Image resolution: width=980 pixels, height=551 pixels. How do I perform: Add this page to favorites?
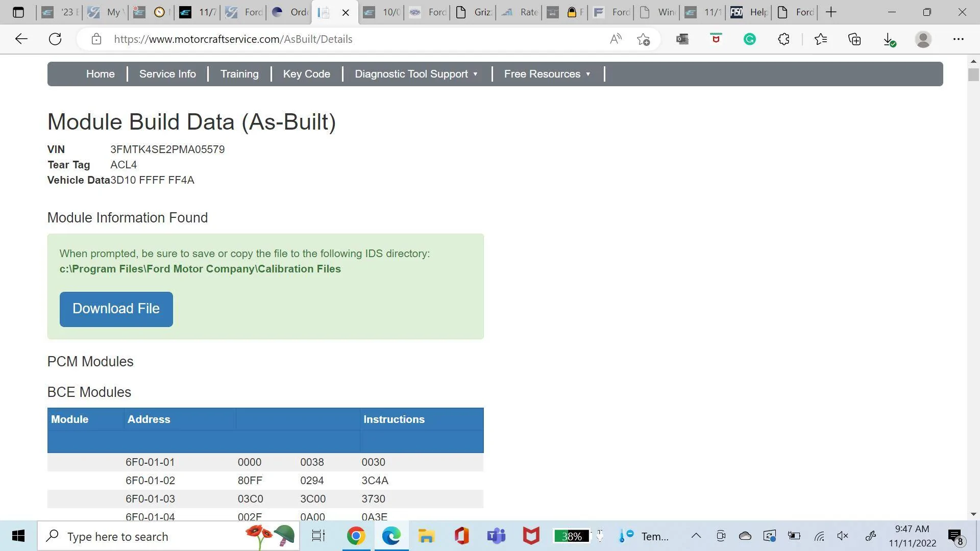[x=644, y=39]
